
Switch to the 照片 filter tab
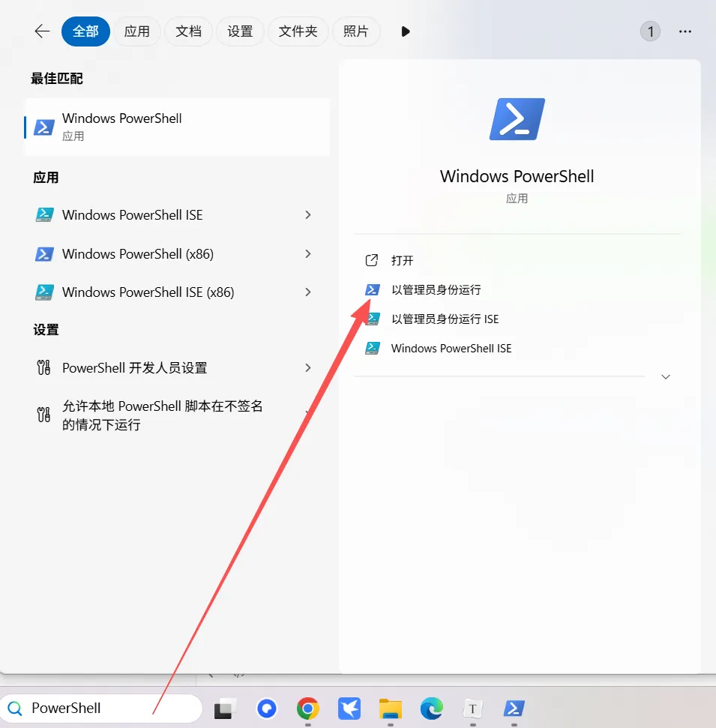(356, 31)
